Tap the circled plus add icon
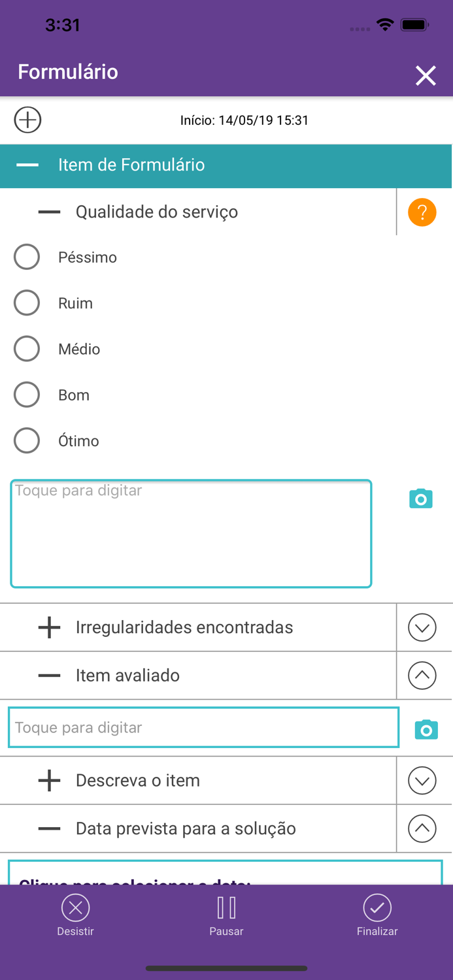The height and width of the screenshot is (980, 453). [27, 120]
